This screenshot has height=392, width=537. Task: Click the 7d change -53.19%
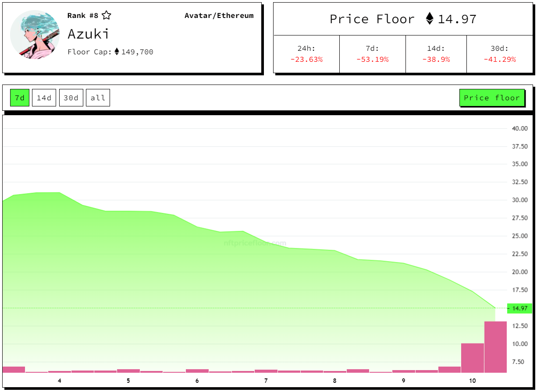click(x=372, y=59)
